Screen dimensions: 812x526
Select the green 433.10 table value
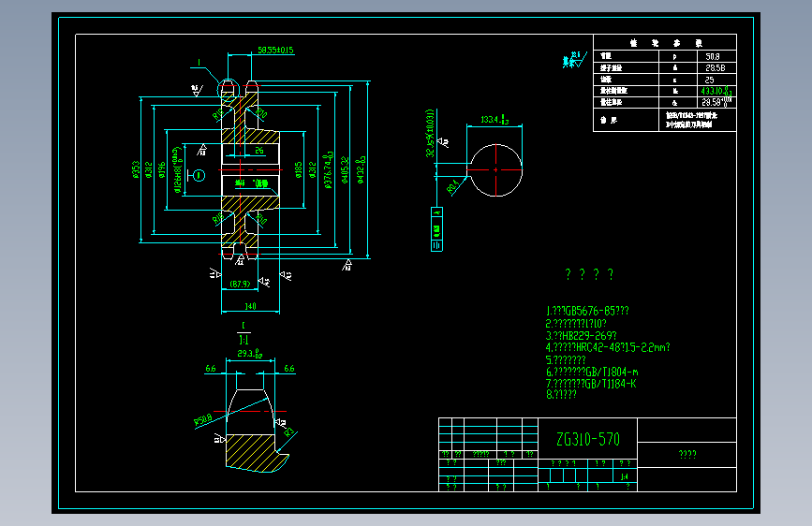(x=716, y=91)
